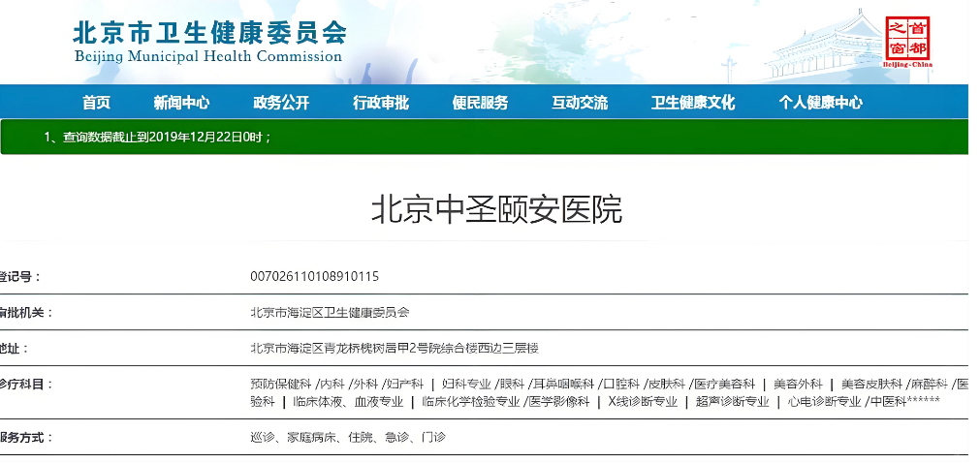Go to the 政务公开 menu
This screenshot has height=463, width=980.
281,103
